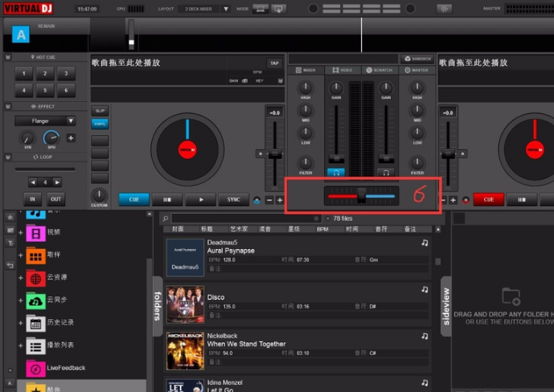Click the crossfader slider handle
This screenshot has height=392, width=554.
click(362, 195)
